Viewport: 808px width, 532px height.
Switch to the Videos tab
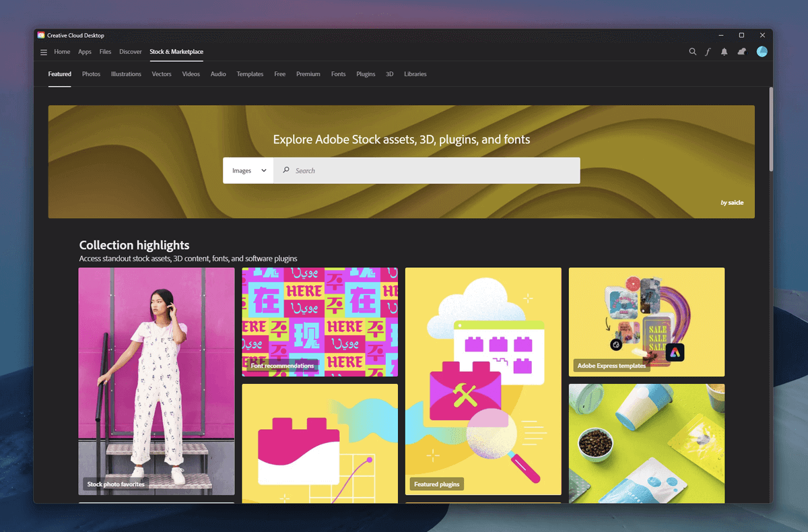click(x=191, y=74)
